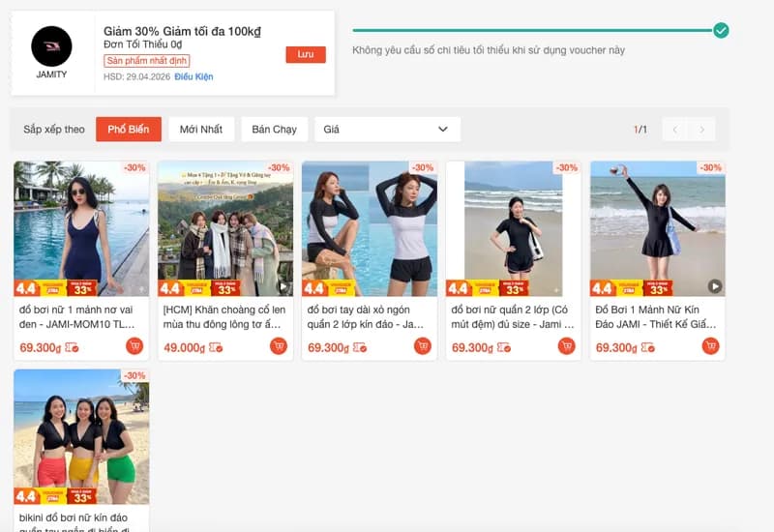
Task: Click the JAMITY shop logo
Action: click(x=51, y=46)
